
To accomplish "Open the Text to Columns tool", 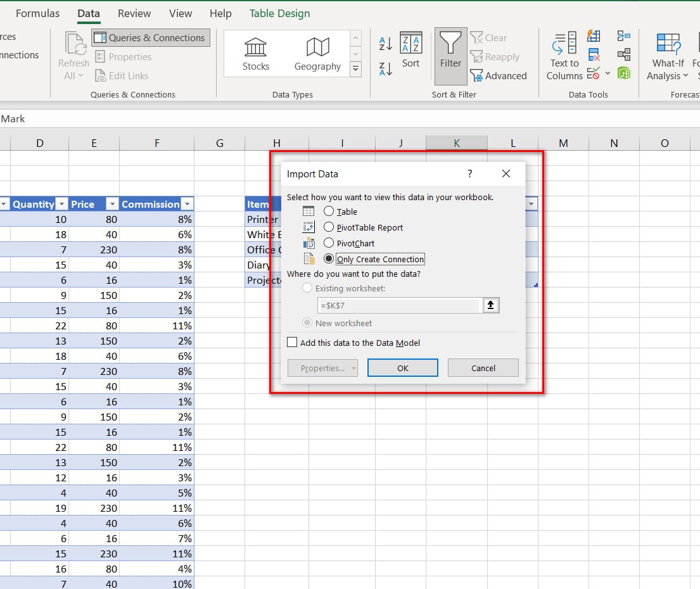I will [563, 56].
